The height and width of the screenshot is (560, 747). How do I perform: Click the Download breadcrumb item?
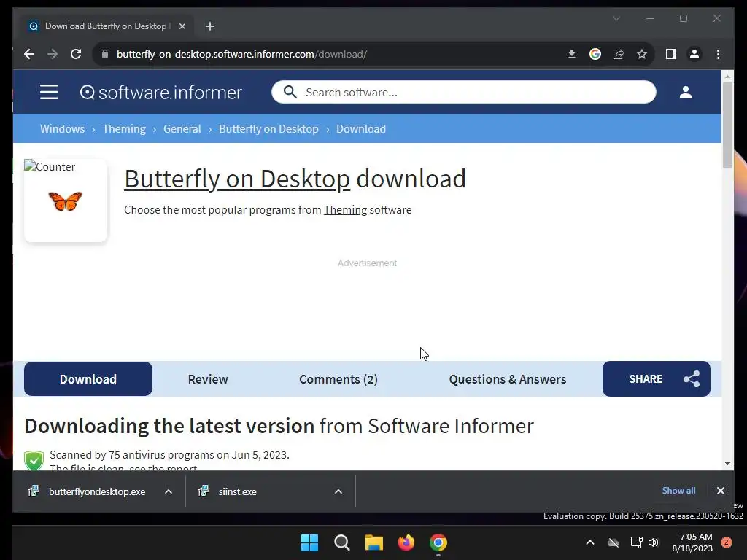pyautogui.click(x=361, y=129)
